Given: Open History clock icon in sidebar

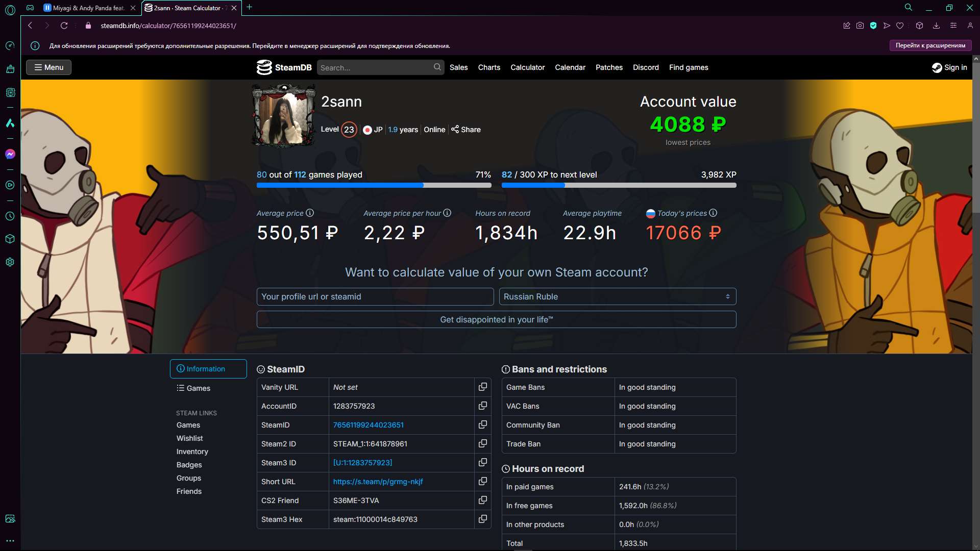Looking at the screenshot, I should 10,216.
